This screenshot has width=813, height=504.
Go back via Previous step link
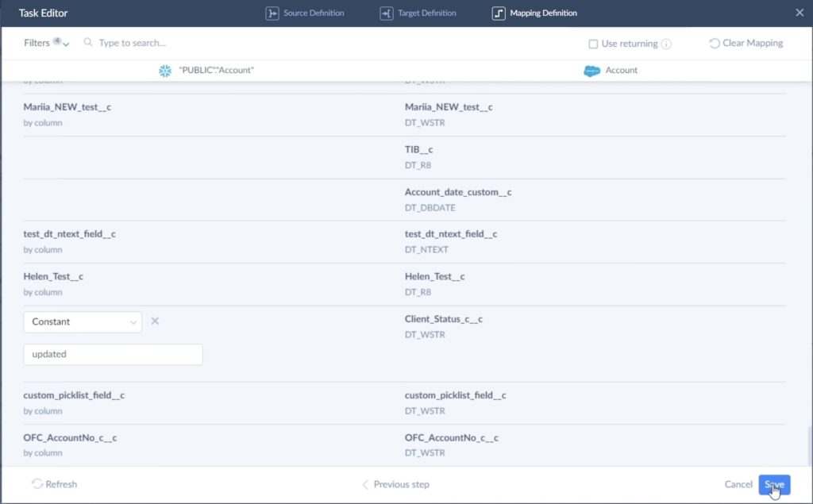[x=395, y=484]
